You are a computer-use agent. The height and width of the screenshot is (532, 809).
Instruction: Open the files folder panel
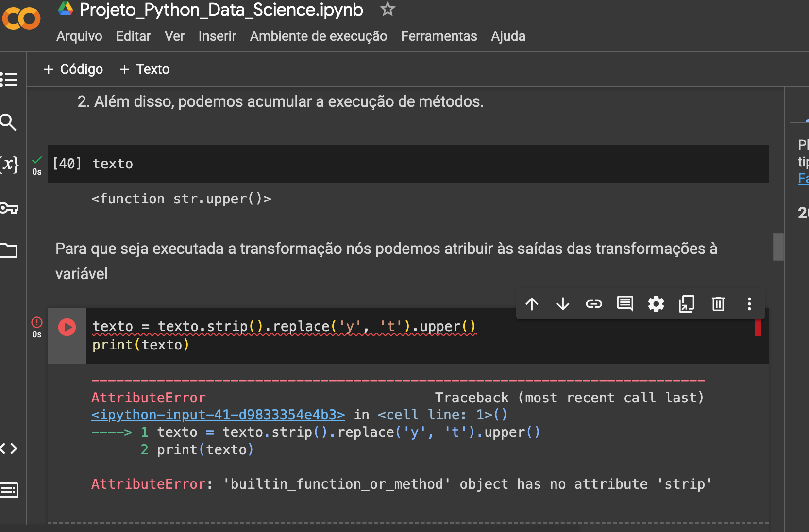(x=9, y=250)
